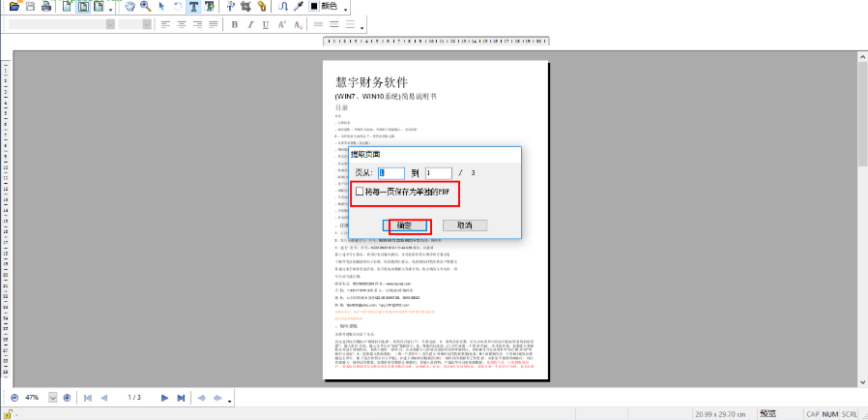This screenshot has height=420, width=868.
Task: Click the 1 / 3 page number field
Action: tap(134, 398)
